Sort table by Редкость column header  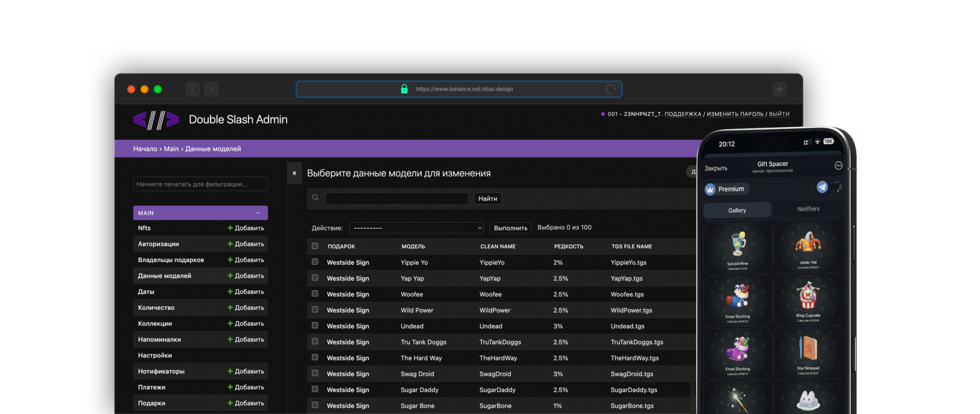pos(568,247)
